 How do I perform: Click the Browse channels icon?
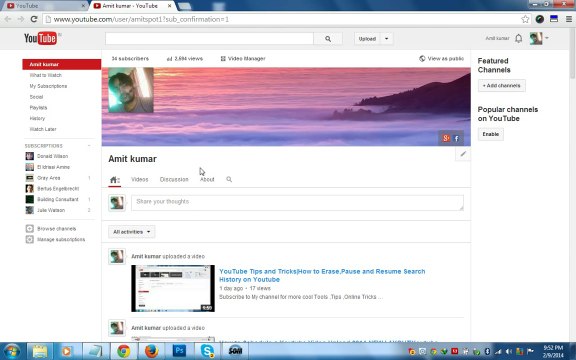(29, 228)
